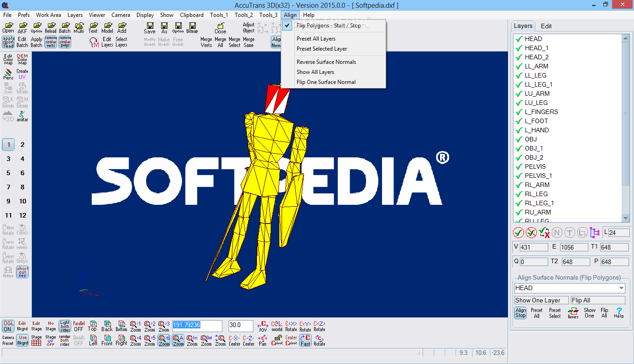Open a file with the Open icon
The width and height of the screenshot is (634, 364).
8,28
